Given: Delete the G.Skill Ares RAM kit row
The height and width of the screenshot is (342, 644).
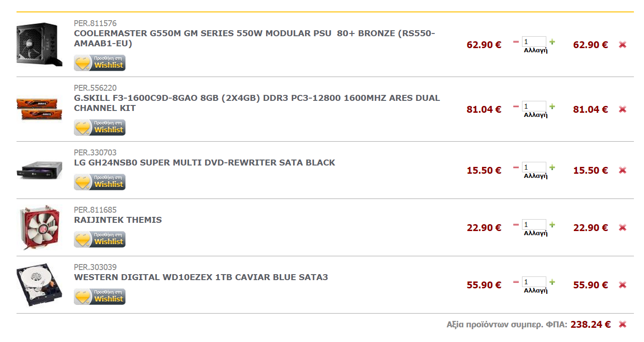Looking at the screenshot, I should (622, 110).
